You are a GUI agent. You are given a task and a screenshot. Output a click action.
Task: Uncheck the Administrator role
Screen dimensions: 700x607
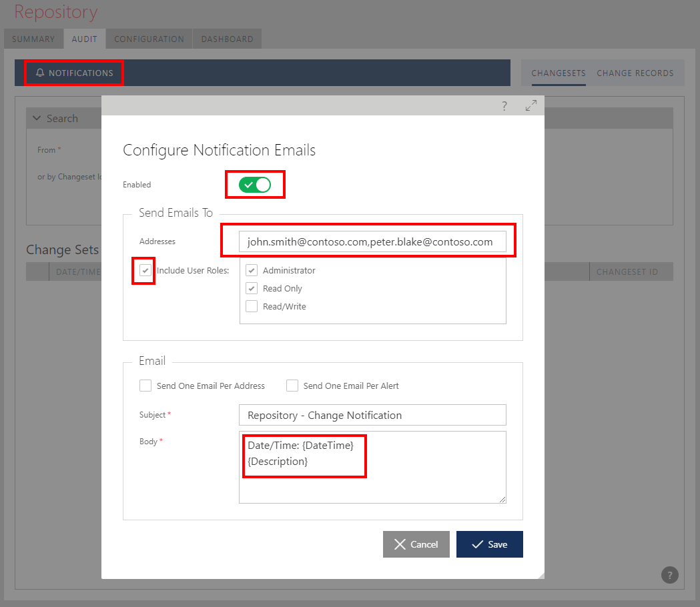251,270
